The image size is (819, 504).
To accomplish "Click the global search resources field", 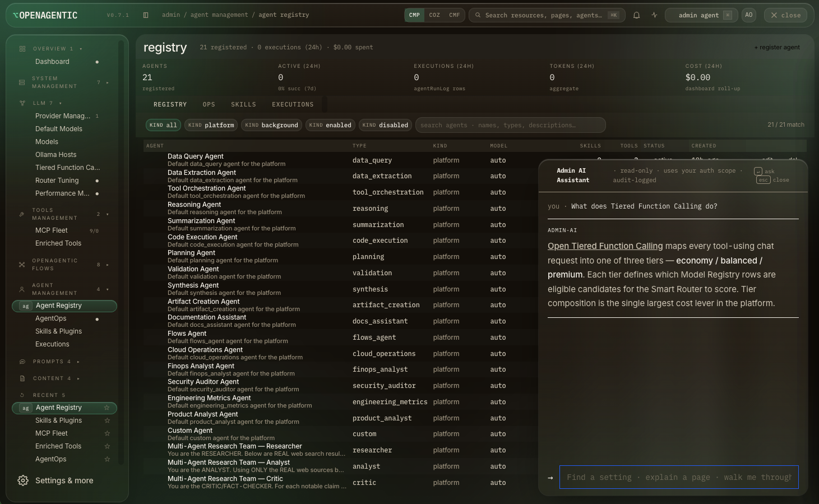I will [x=547, y=15].
